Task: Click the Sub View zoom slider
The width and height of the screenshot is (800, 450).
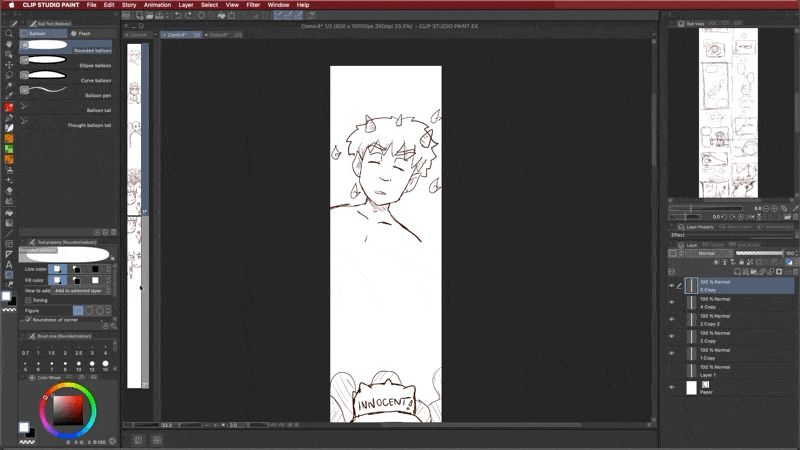Action: [706, 208]
